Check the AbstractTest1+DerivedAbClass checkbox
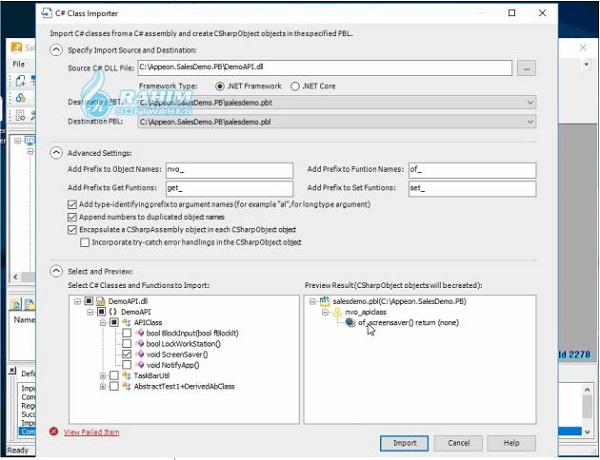Screen dimensions: 600x460 114,386
